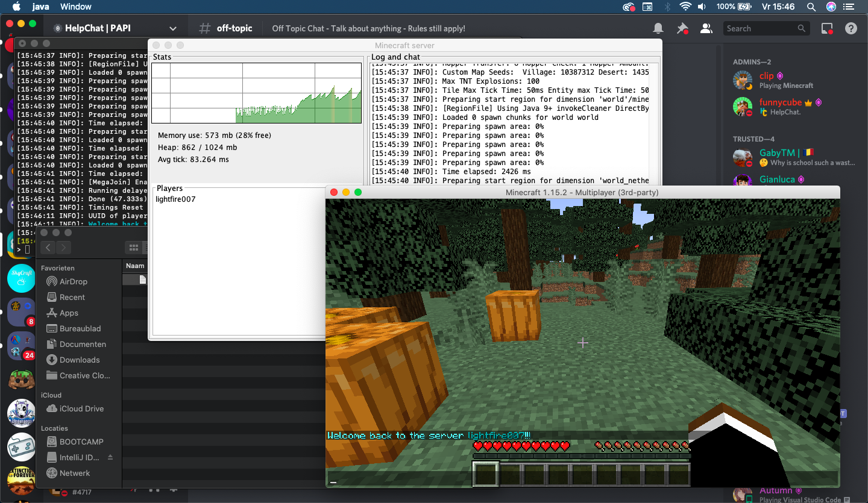Eject the IntelliJ ID... volume
The width and height of the screenshot is (868, 503).
pyautogui.click(x=110, y=457)
